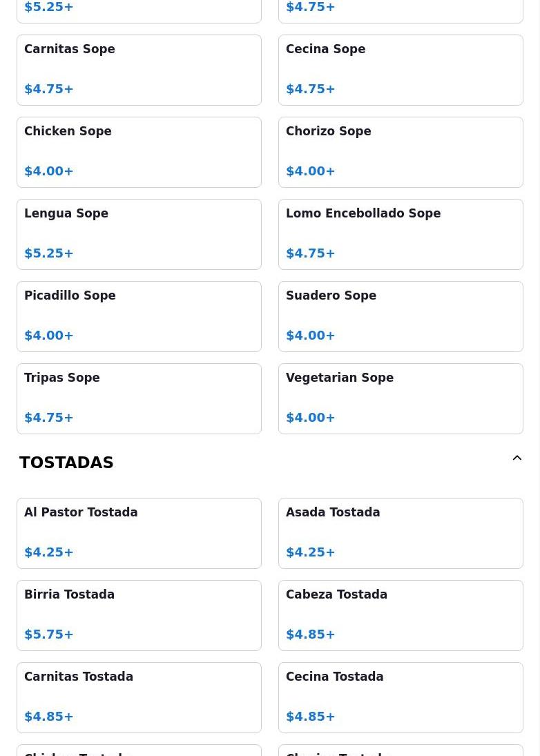Open the Chorizo Sope card
Screen dimensions: 540x756
pos(401,152)
